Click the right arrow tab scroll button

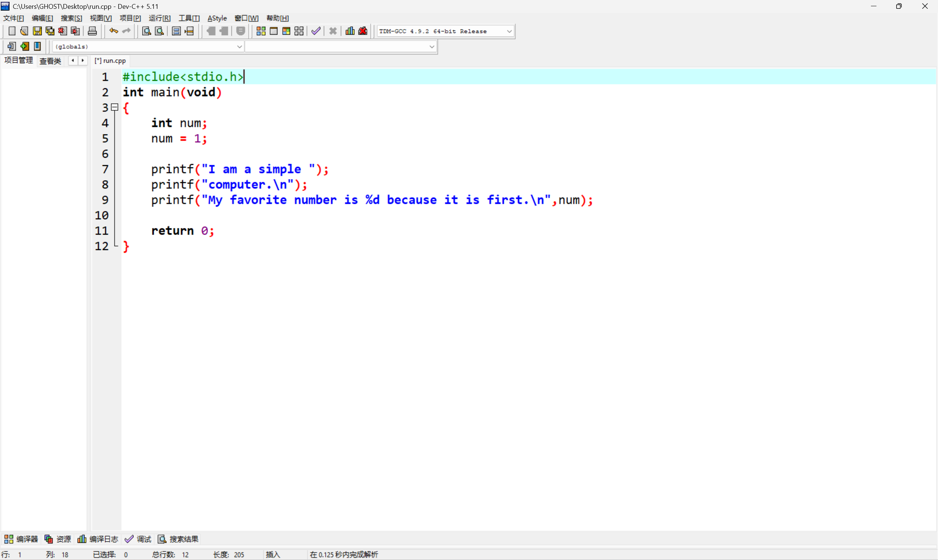click(83, 60)
